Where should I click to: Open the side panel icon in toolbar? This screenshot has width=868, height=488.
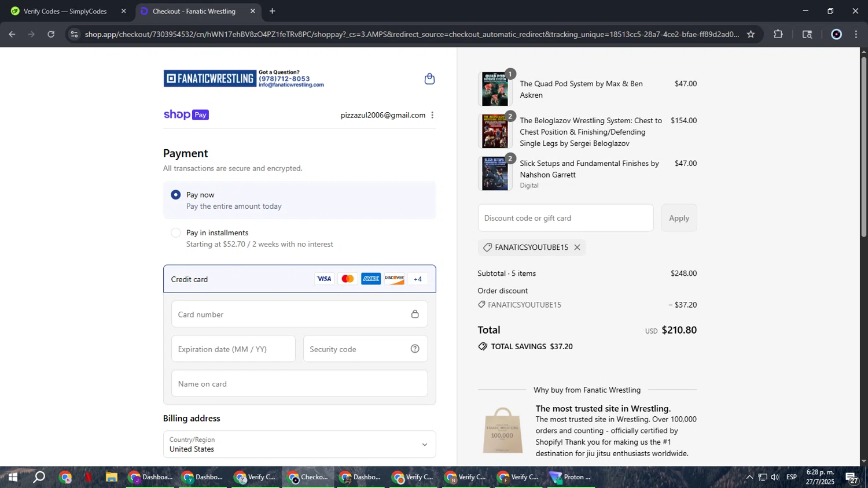(x=807, y=34)
